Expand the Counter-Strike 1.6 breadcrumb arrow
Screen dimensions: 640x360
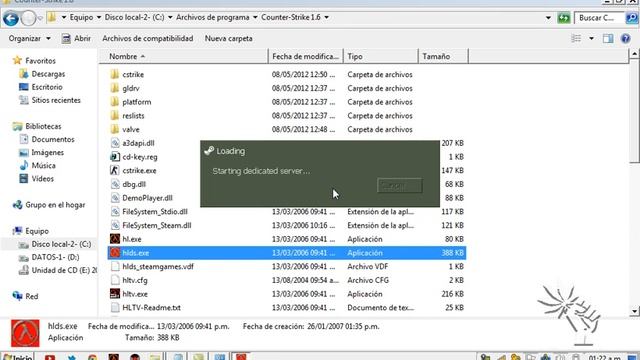point(327,18)
